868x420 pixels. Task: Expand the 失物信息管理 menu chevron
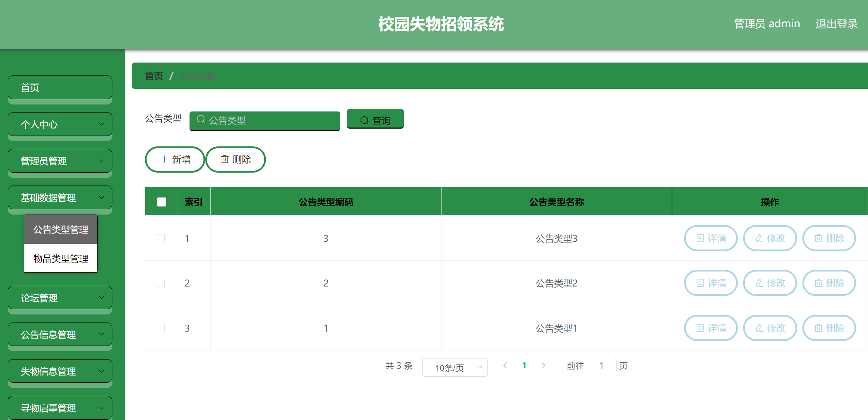(x=102, y=371)
